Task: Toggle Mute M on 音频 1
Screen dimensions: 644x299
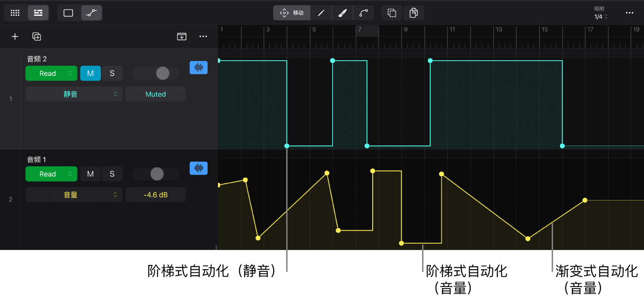Action: click(90, 174)
